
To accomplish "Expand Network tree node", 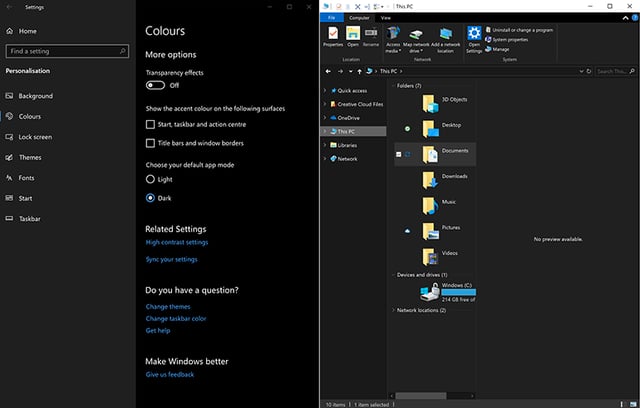I will (x=325, y=159).
